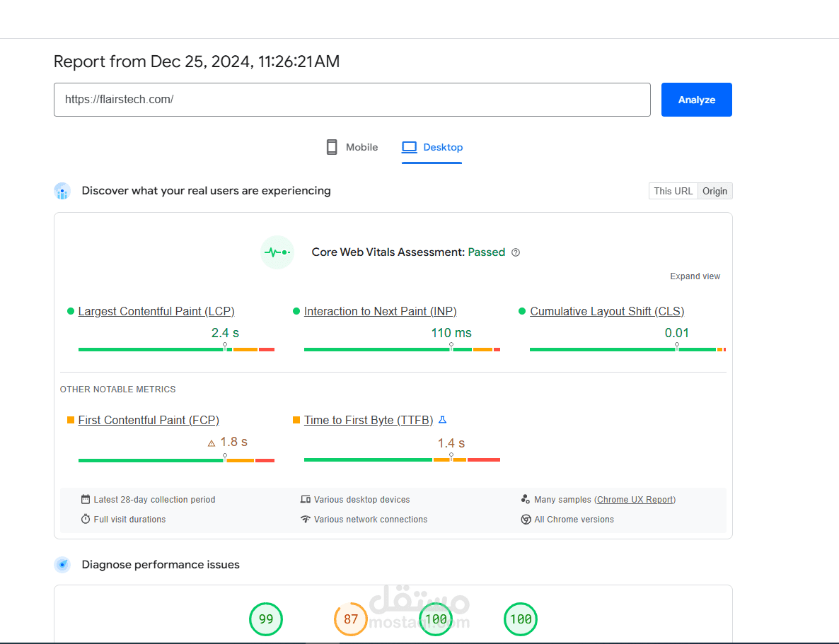Viewport: 839px width, 644px height.
Task: Click the TTFB value 1.4 s
Action: (x=451, y=443)
